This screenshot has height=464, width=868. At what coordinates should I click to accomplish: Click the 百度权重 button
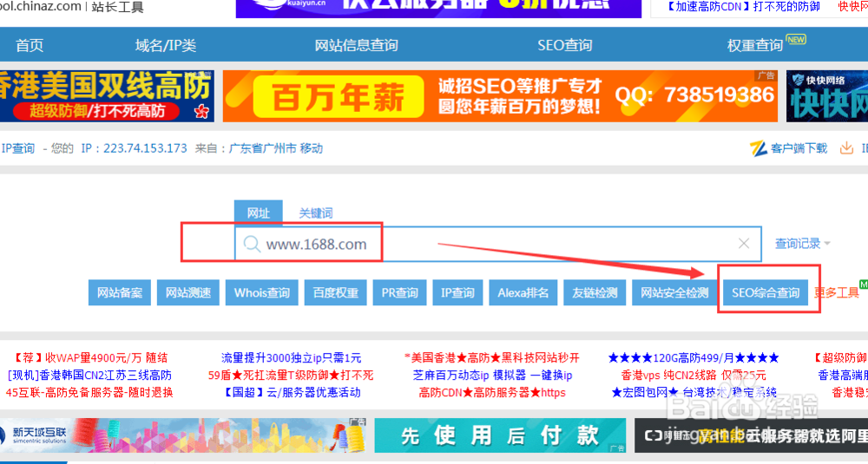(x=335, y=292)
